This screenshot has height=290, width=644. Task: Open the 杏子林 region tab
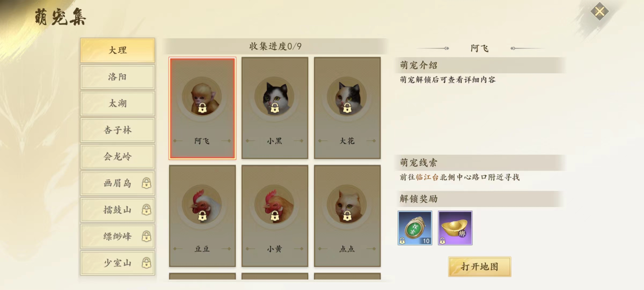[118, 130]
